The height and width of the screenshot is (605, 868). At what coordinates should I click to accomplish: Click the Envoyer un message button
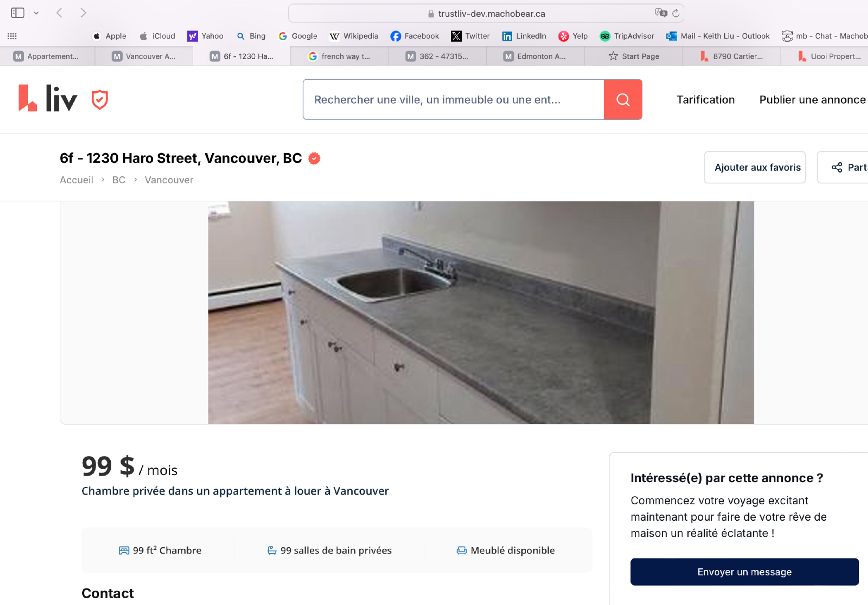click(x=744, y=572)
